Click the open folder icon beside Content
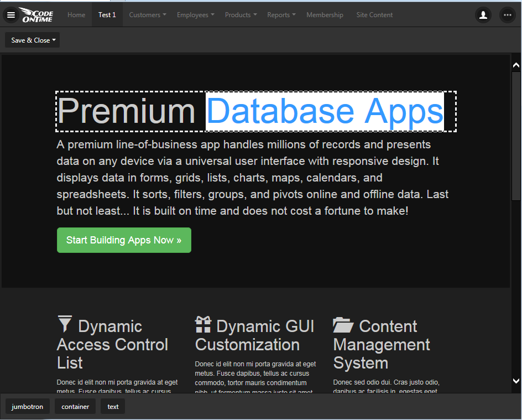 343,325
